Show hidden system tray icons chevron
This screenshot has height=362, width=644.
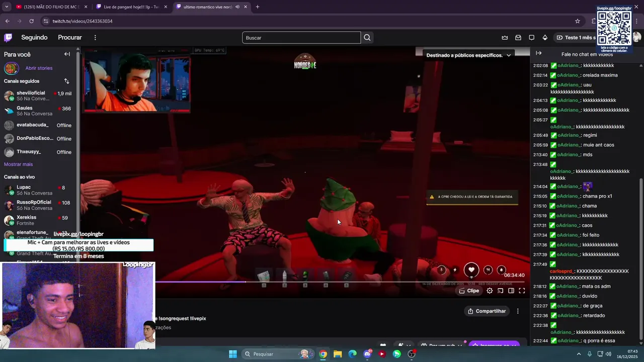[x=578, y=354]
